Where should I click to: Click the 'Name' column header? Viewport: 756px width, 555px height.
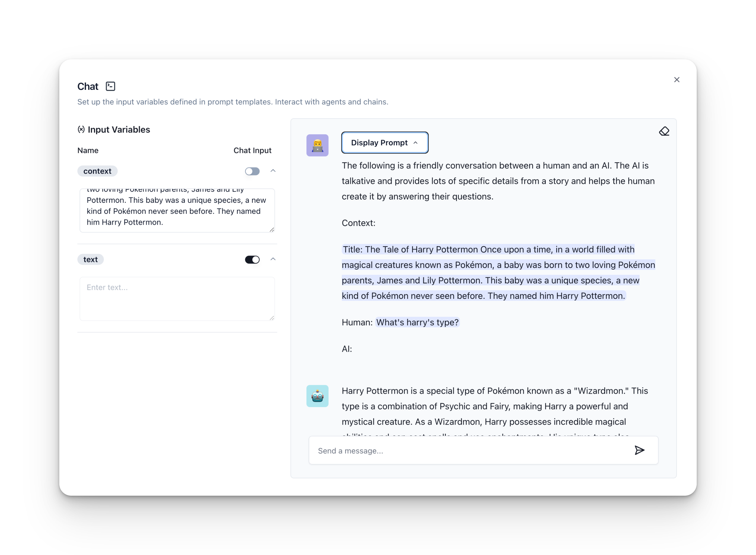(88, 151)
